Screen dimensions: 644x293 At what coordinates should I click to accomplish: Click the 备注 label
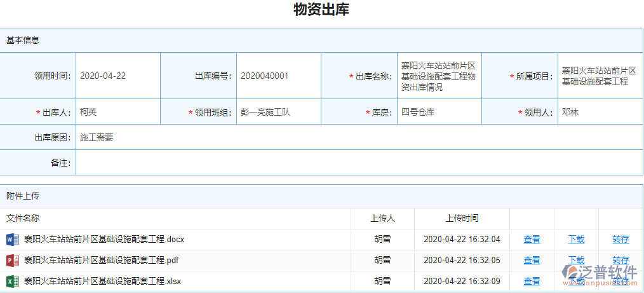pos(61,163)
